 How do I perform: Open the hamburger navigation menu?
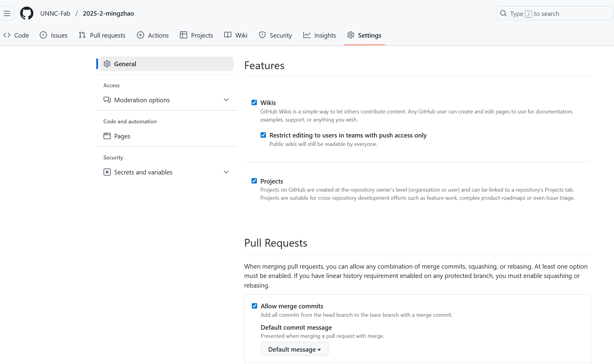coord(7,14)
